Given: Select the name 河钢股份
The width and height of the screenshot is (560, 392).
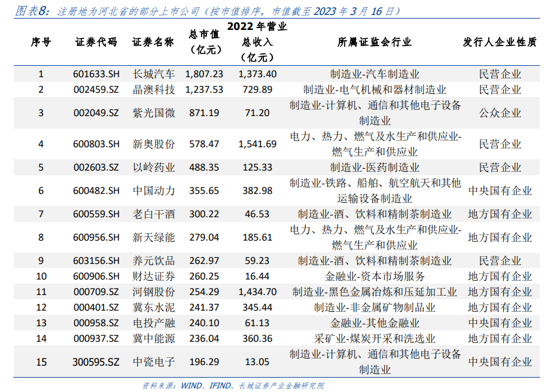Looking at the screenshot, I should coord(154,292).
